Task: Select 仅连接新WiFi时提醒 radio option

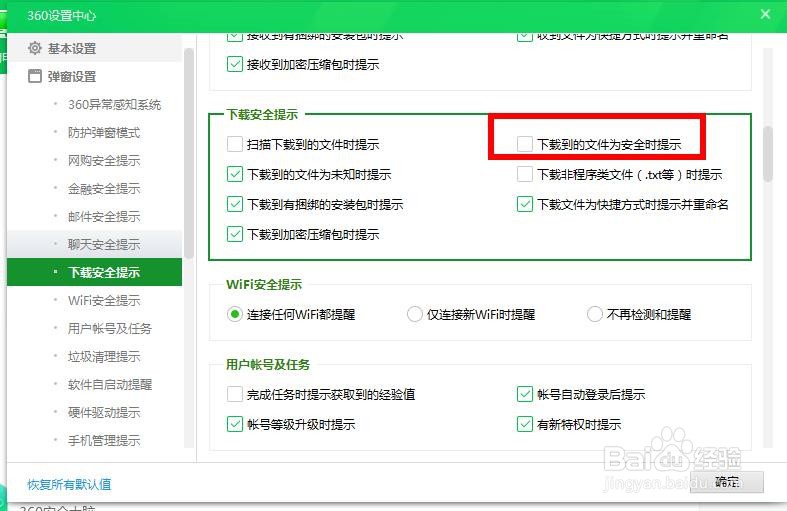Action: pyautogui.click(x=415, y=314)
